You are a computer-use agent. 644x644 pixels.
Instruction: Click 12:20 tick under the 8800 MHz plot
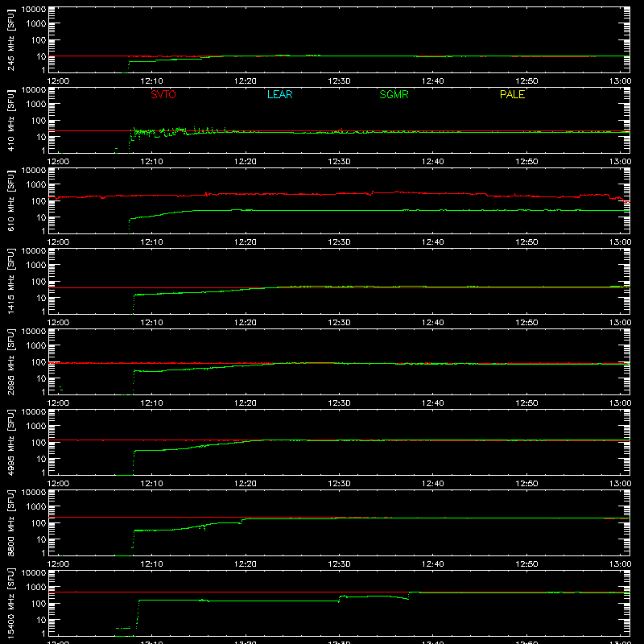[x=246, y=564]
